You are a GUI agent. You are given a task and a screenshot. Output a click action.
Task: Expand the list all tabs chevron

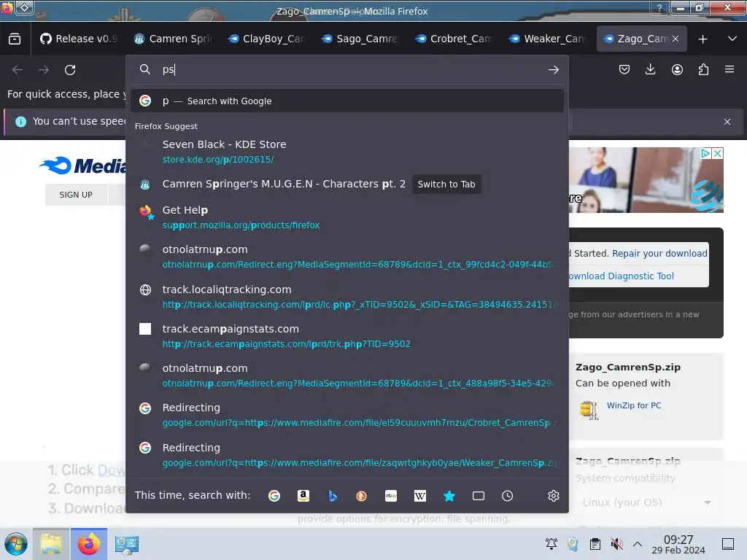732,39
